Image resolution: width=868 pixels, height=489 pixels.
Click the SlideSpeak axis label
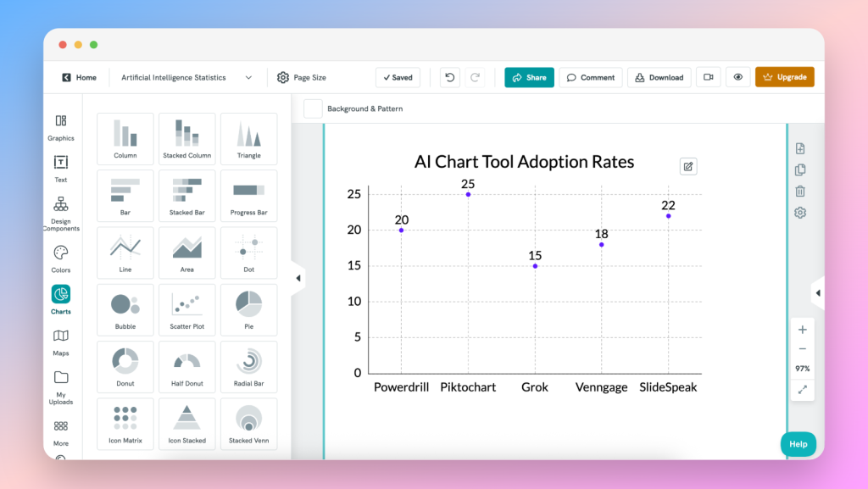(668, 387)
